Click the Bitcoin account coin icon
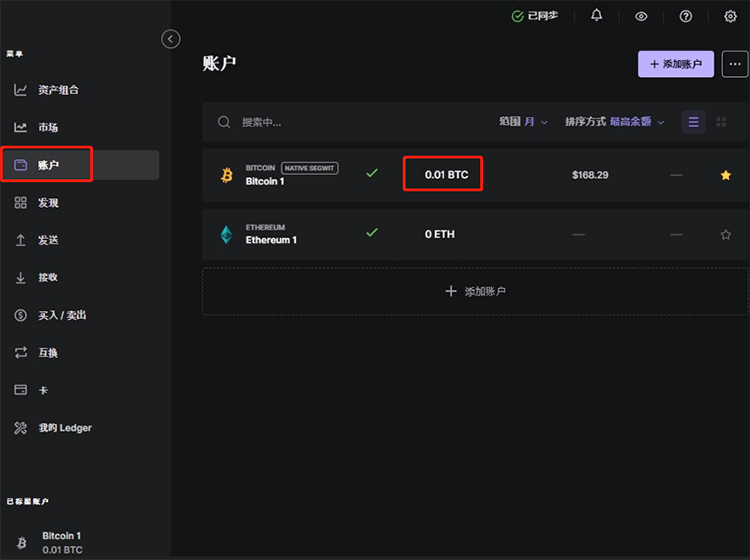Viewport: 750px width, 560px height. [227, 175]
